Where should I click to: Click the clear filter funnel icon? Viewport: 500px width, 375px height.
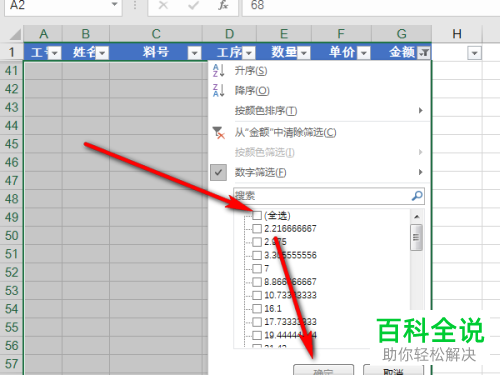(219, 133)
